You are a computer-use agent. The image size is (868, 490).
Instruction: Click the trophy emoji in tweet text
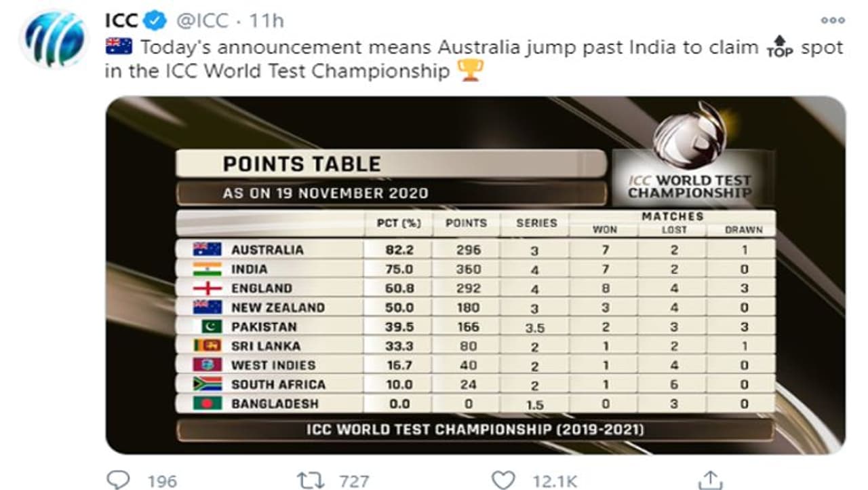(x=471, y=70)
